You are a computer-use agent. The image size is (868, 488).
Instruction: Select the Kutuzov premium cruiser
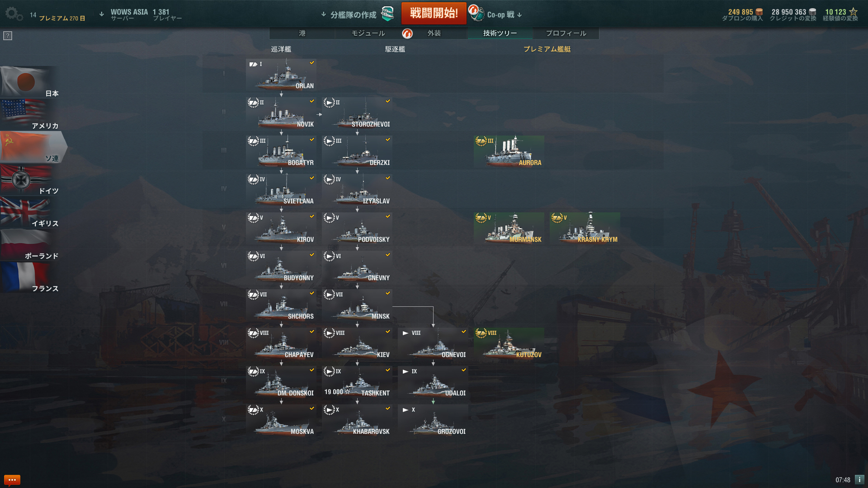pyautogui.click(x=509, y=344)
